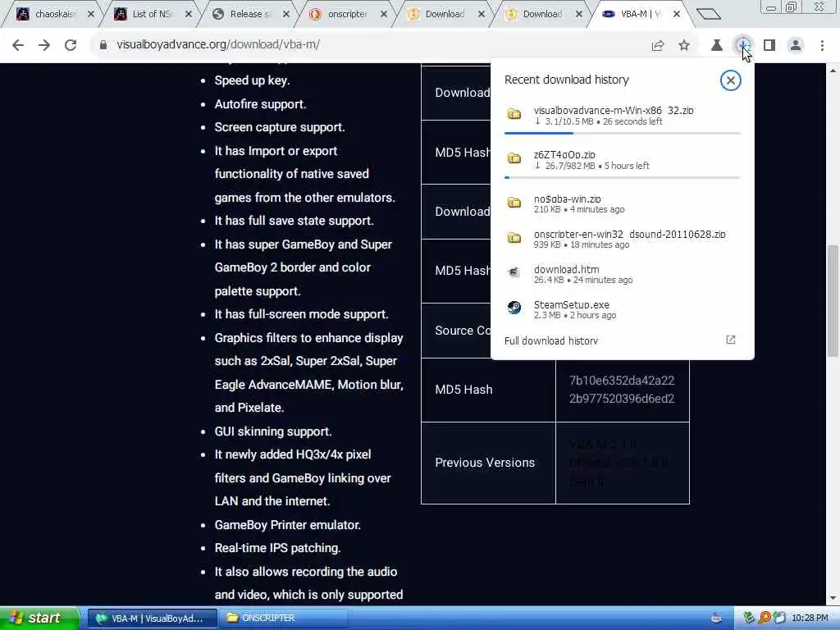Open a new tab
Viewport: 840px width, 630px height.
point(709,14)
